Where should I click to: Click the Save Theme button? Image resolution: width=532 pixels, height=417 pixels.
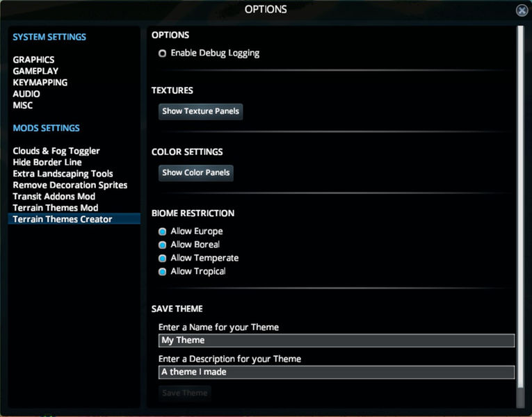184,393
